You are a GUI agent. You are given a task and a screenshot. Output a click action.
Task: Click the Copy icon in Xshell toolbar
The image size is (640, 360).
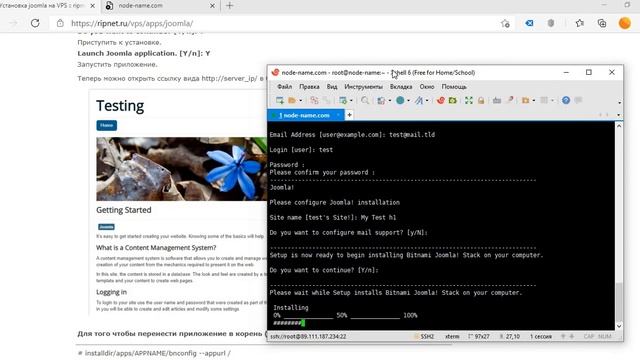point(314,100)
